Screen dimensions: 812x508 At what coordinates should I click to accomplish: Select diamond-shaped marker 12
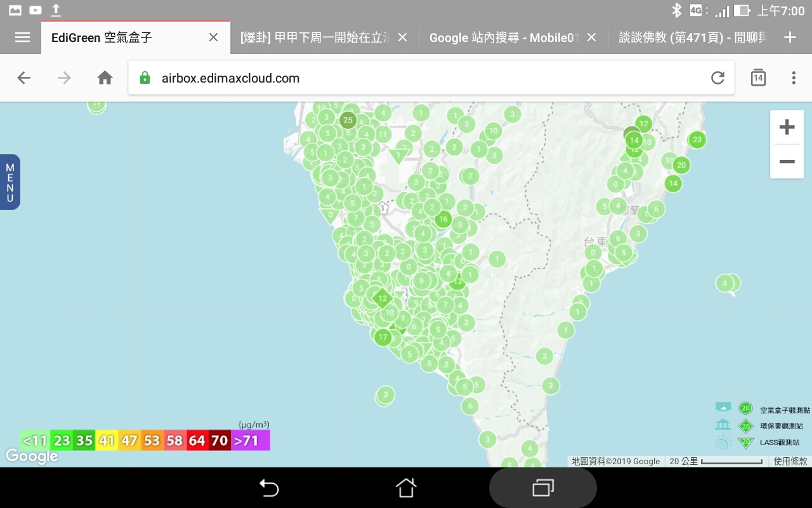382,297
